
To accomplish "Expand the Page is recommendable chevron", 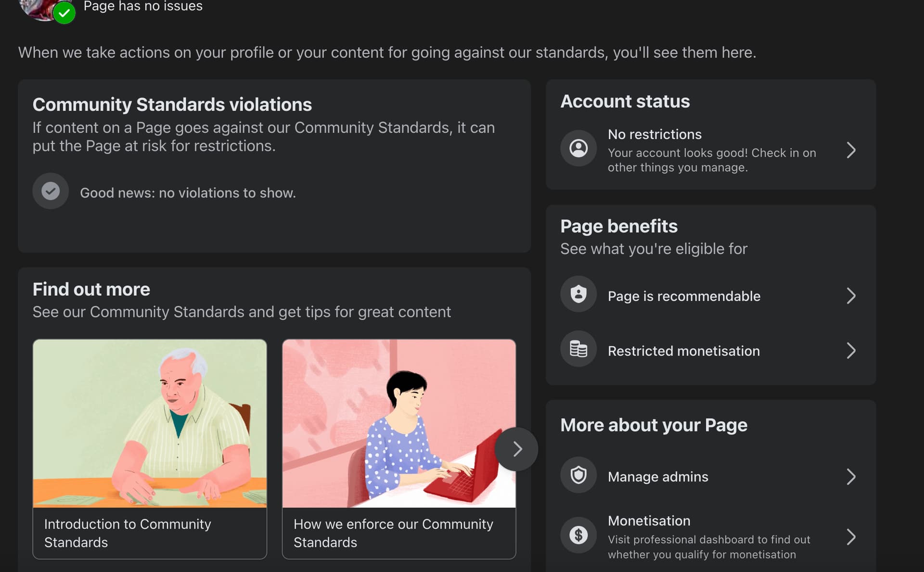I will (851, 296).
